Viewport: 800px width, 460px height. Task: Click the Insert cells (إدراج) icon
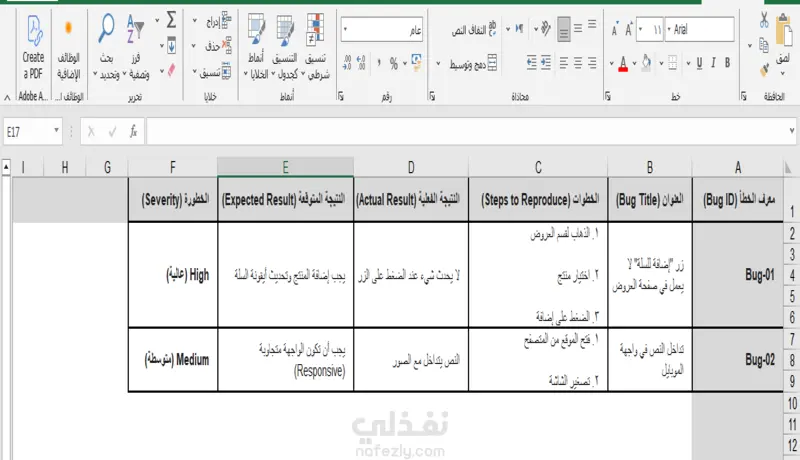[227, 21]
